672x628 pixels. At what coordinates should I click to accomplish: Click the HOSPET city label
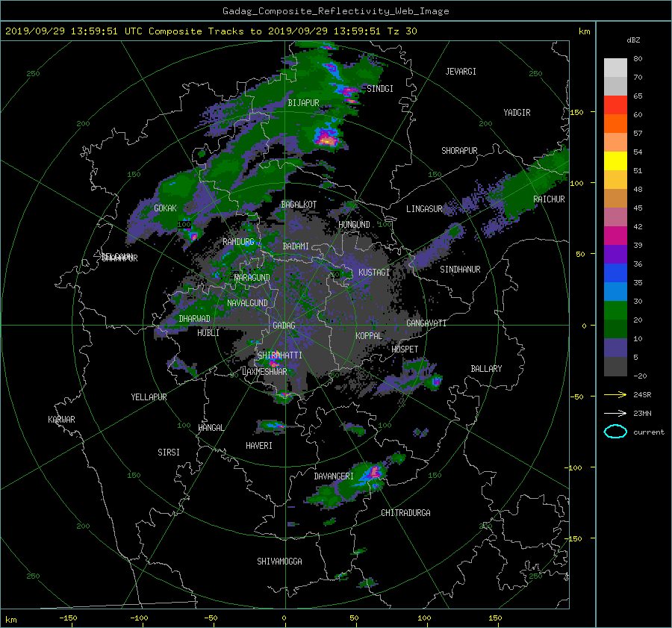click(x=405, y=349)
